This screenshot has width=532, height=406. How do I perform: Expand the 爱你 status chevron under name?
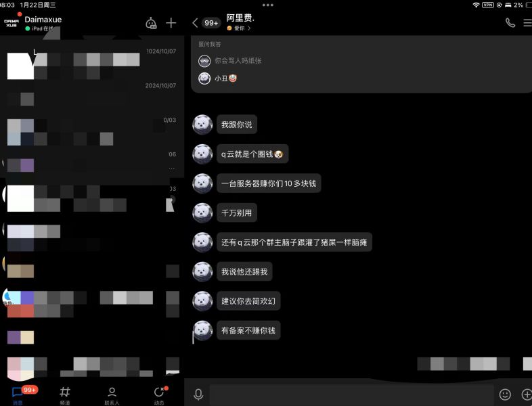[x=249, y=28]
